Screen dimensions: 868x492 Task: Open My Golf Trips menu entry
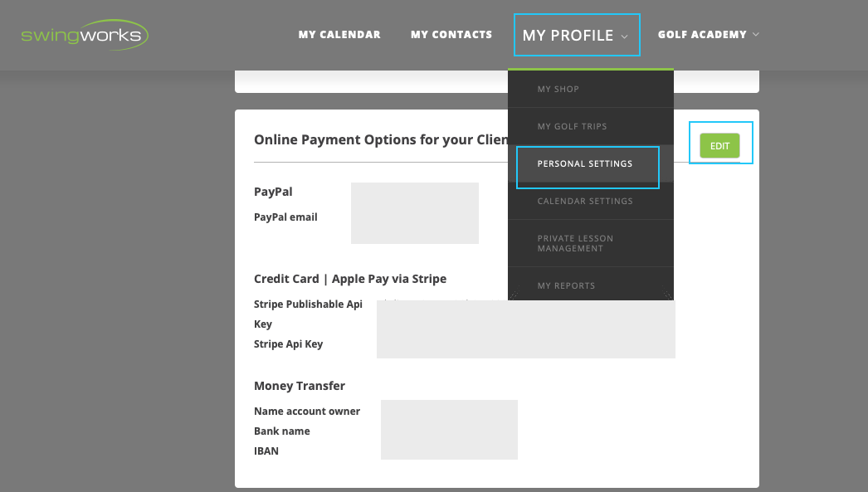point(572,126)
